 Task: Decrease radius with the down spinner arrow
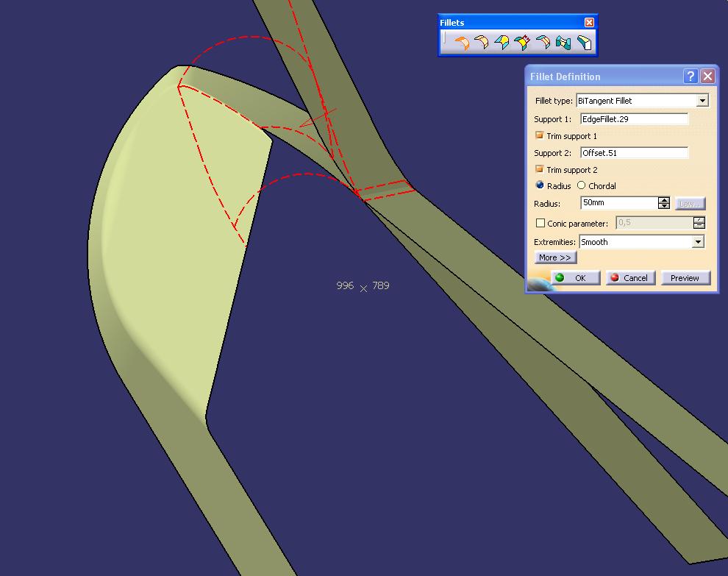664,206
